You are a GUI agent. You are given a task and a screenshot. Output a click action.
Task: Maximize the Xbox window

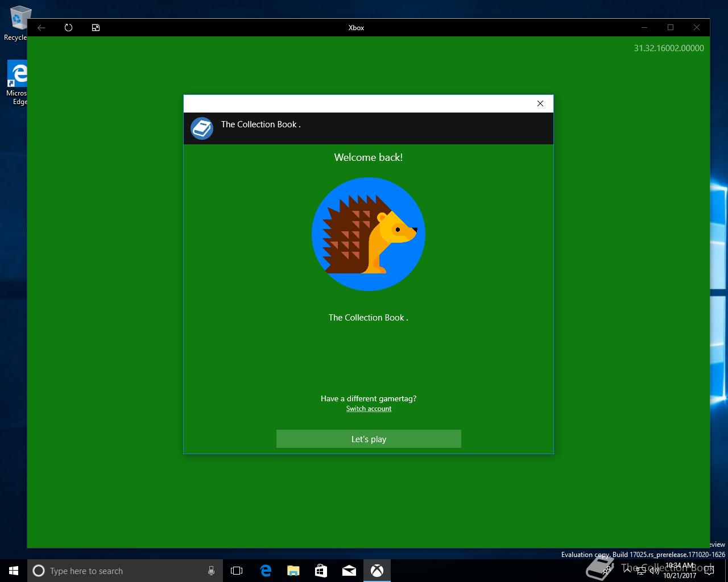tap(671, 27)
